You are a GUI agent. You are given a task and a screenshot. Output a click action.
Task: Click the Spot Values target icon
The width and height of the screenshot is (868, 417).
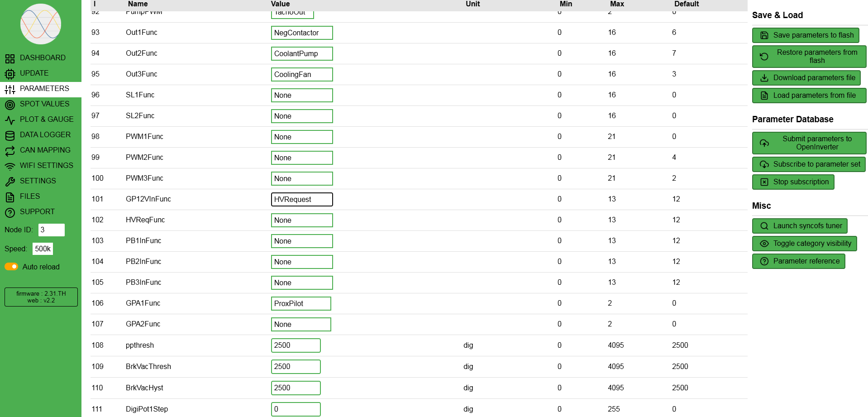click(x=10, y=105)
